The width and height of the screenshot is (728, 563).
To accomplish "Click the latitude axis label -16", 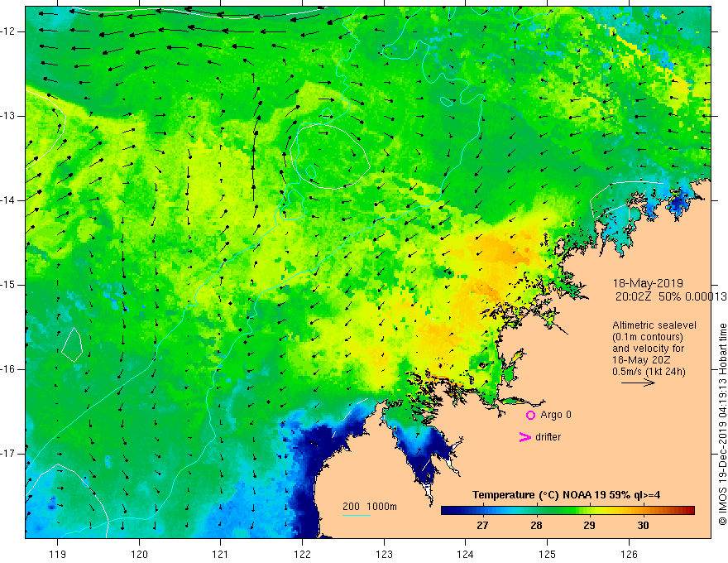I will point(8,369).
